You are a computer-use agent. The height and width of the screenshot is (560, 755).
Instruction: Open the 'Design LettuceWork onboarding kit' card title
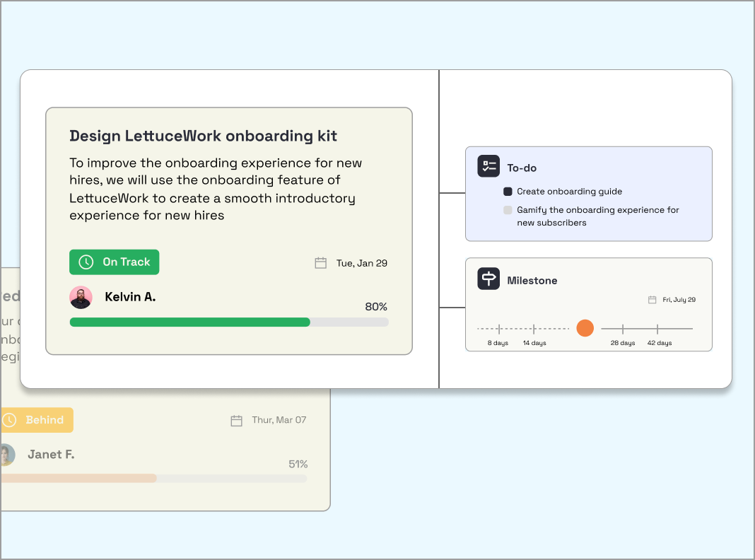coord(204,136)
